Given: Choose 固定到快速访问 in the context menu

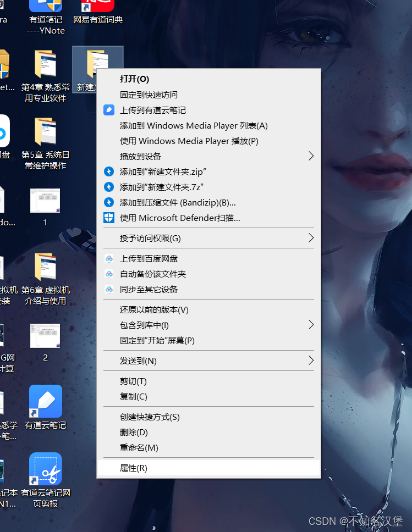Looking at the screenshot, I should (x=208, y=95).
